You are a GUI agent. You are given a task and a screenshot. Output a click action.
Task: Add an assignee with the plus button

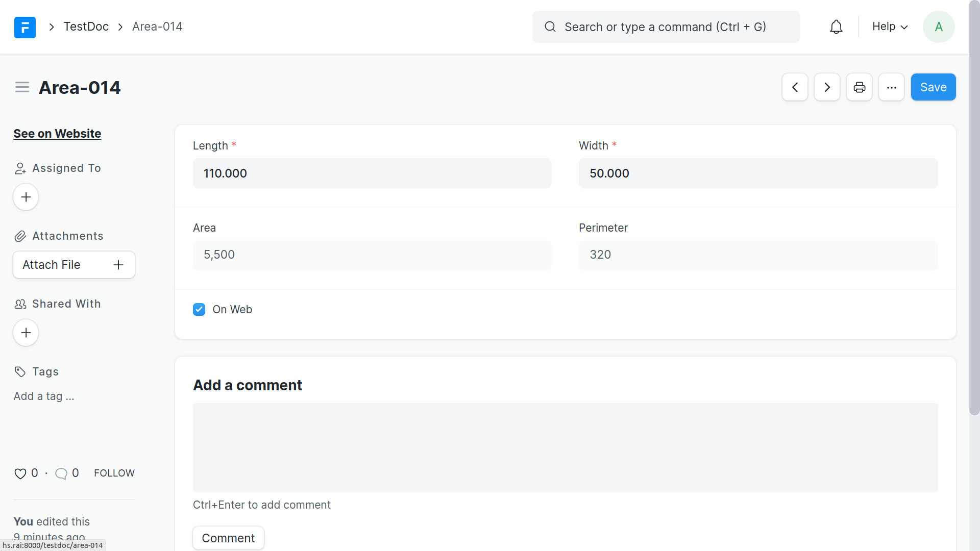click(x=26, y=197)
